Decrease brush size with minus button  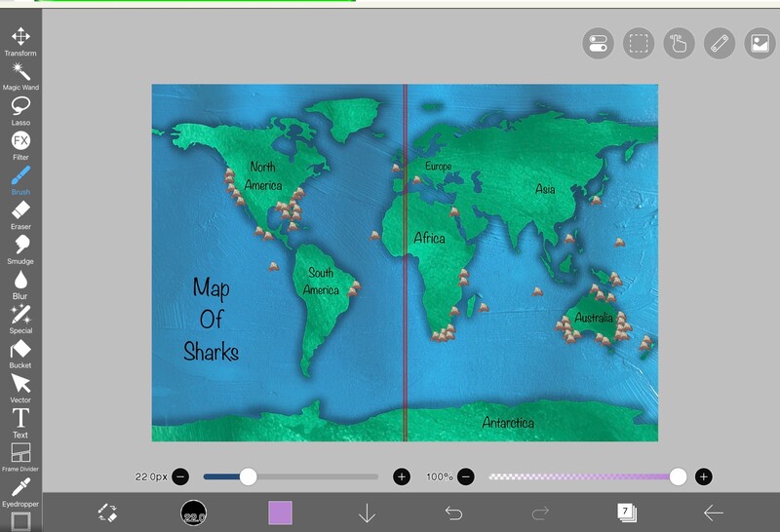tap(180, 476)
